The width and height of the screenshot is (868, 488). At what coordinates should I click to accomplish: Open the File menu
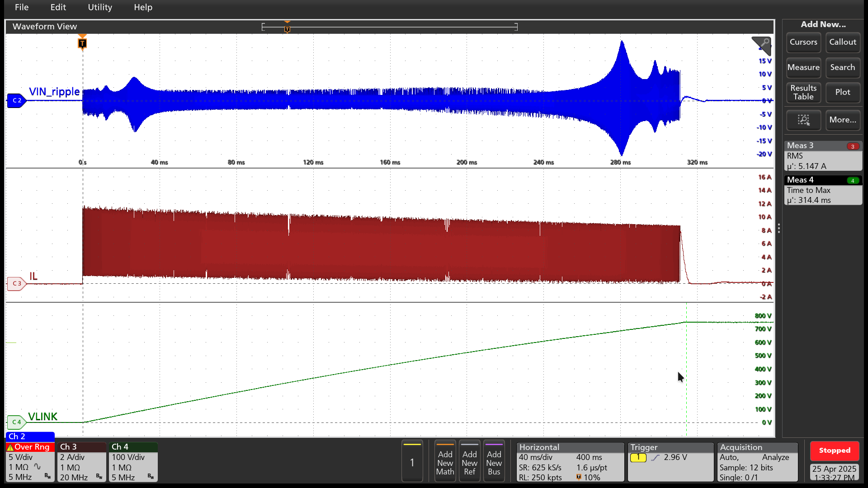[x=22, y=7]
